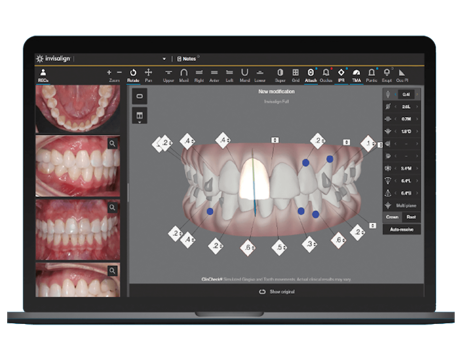Open the TMA tooth movement table
The width and height of the screenshot is (457, 360).
(x=356, y=75)
